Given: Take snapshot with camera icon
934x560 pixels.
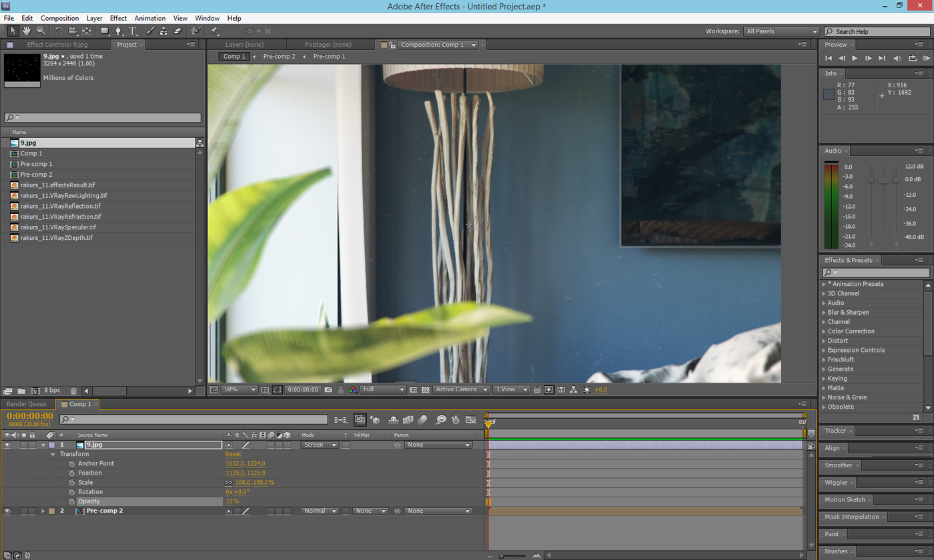Looking at the screenshot, I should (328, 389).
